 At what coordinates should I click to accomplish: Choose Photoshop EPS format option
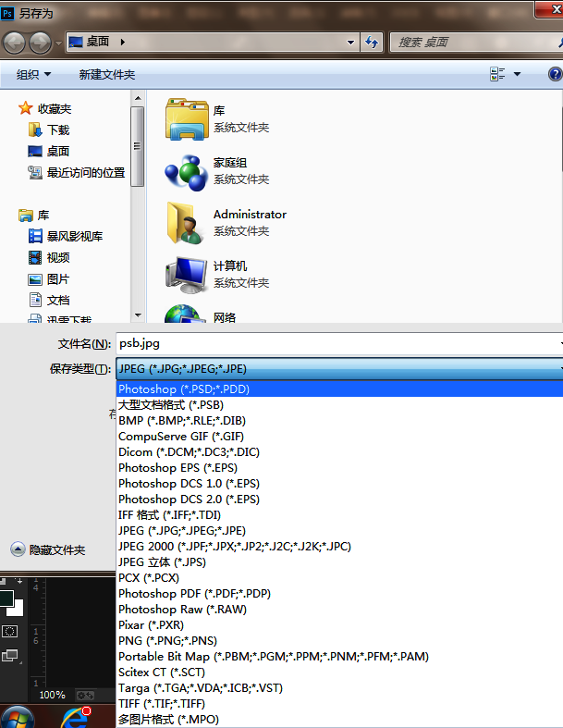pyautogui.click(x=339, y=468)
